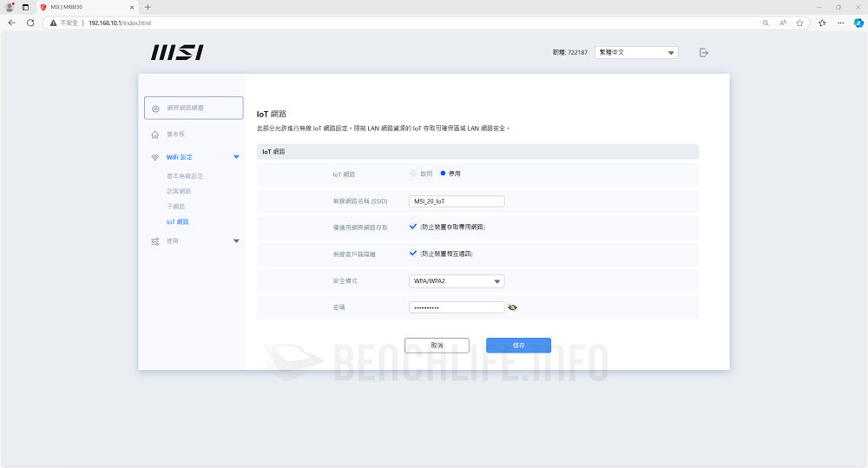Toggle 防止裝置存取專用網路 checkbox
This screenshot has width=868, height=468.
click(x=413, y=227)
